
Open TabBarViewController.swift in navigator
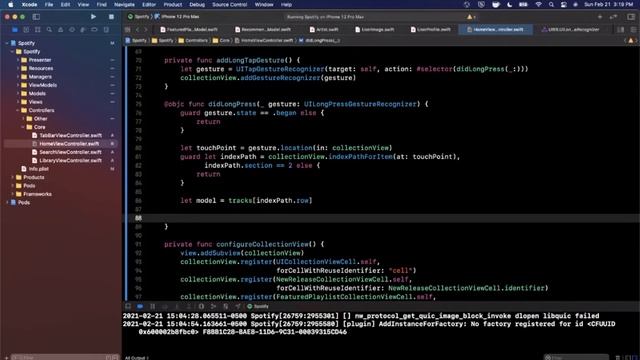[x=70, y=135]
